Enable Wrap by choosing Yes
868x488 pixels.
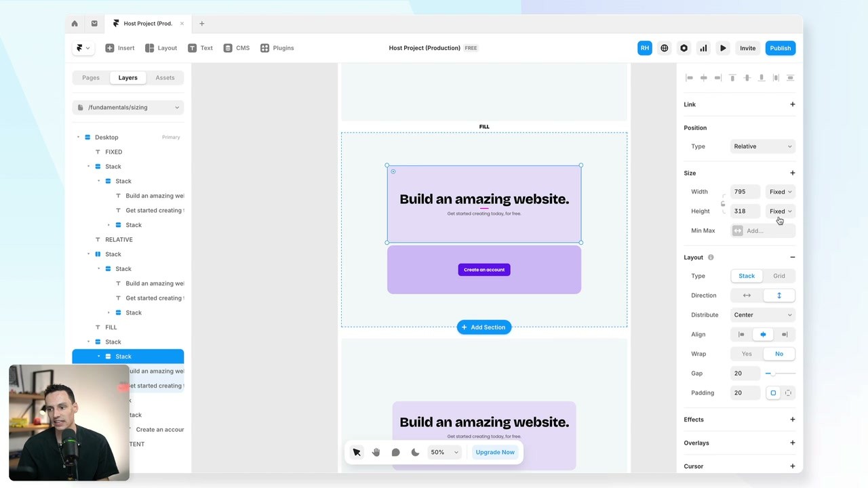click(x=747, y=354)
